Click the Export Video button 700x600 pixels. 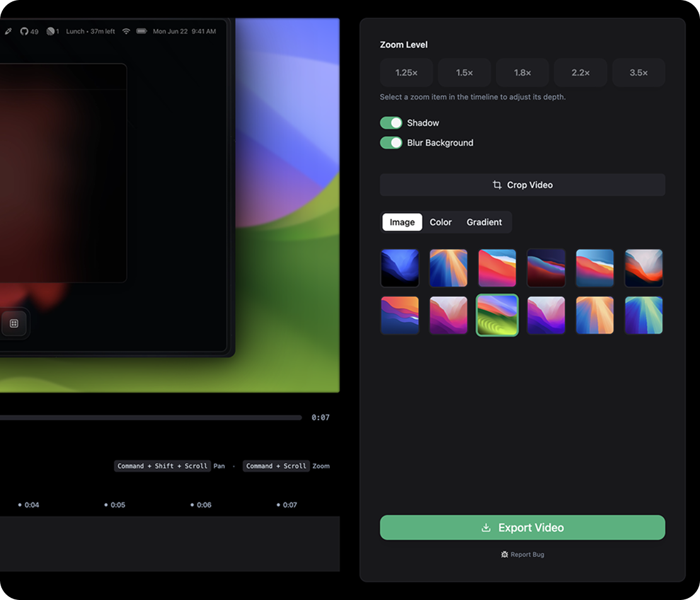click(522, 528)
